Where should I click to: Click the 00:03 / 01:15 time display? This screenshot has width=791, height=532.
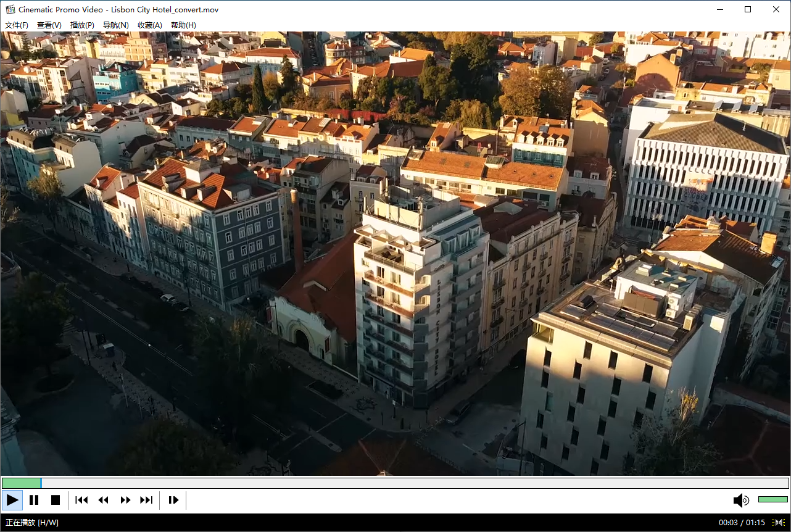pyautogui.click(x=742, y=523)
